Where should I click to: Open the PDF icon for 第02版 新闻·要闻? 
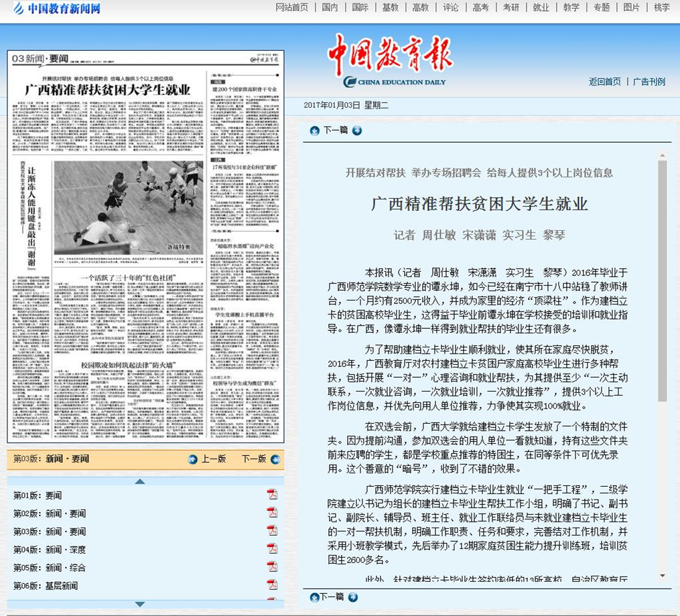[x=272, y=512]
